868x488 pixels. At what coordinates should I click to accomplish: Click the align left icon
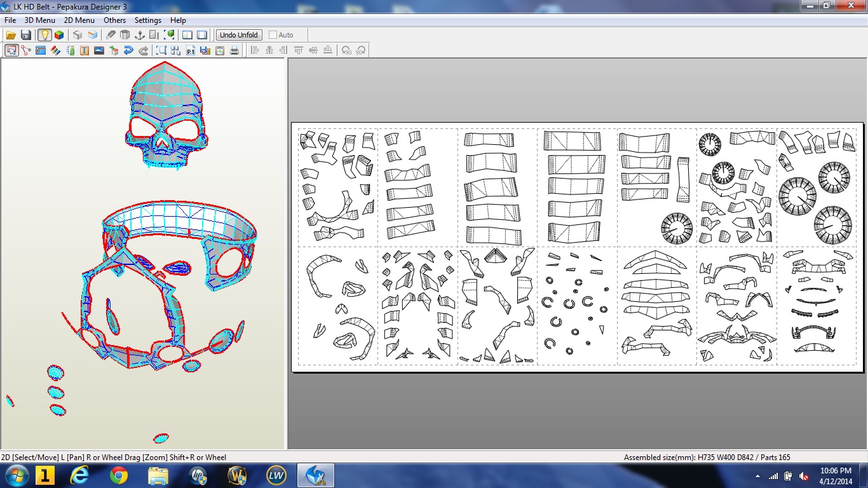pos(255,50)
